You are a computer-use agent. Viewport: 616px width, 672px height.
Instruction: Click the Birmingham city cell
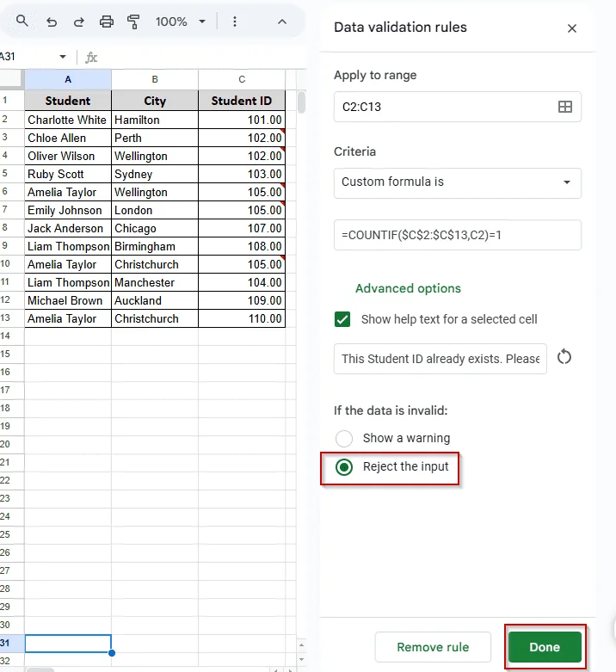tap(155, 246)
